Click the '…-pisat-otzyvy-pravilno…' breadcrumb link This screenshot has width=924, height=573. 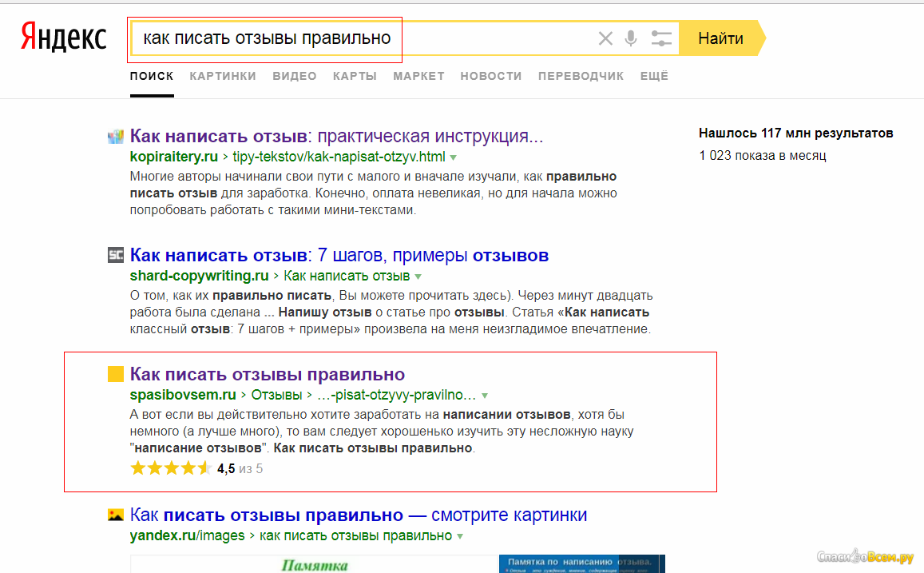[x=396, y=395]
